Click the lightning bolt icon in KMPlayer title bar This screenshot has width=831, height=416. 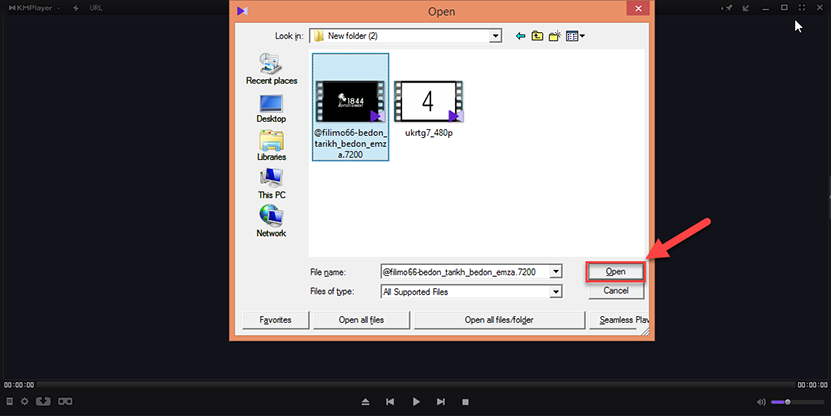[x=75, y=8]
